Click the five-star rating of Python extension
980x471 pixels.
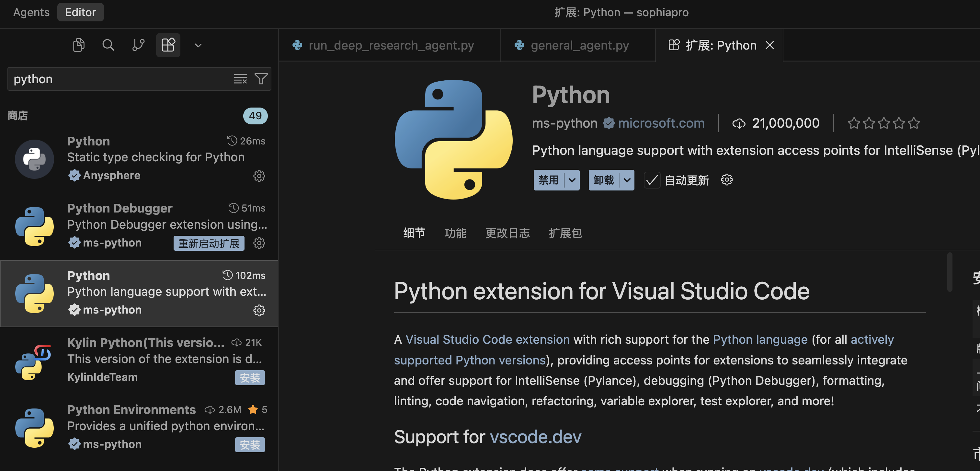tap(883, 123)
